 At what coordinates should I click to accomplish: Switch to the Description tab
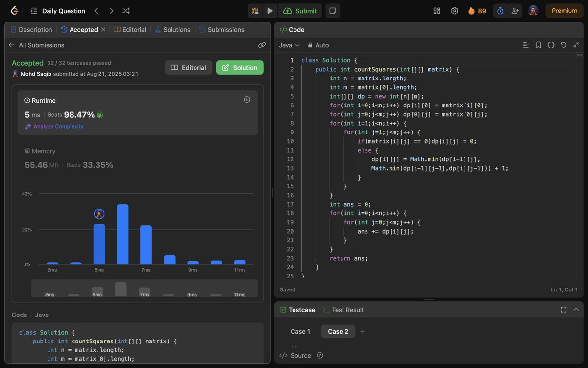pos(31,30)
